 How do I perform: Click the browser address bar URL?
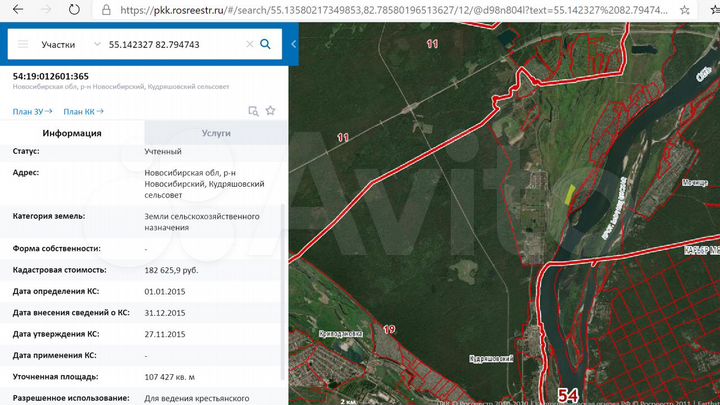point(394,10)
